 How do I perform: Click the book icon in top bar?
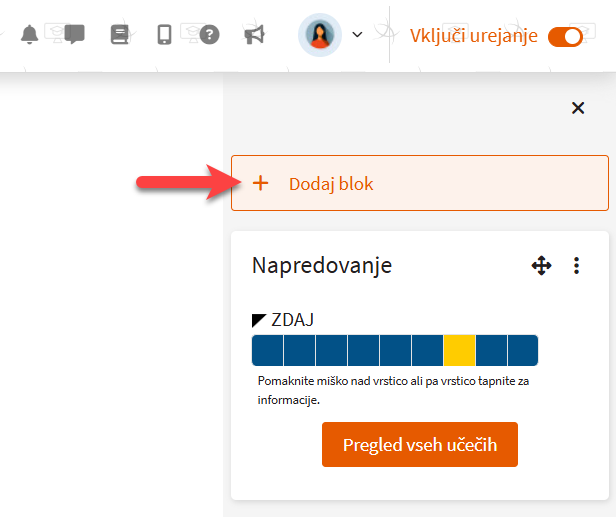pos(120,35)
